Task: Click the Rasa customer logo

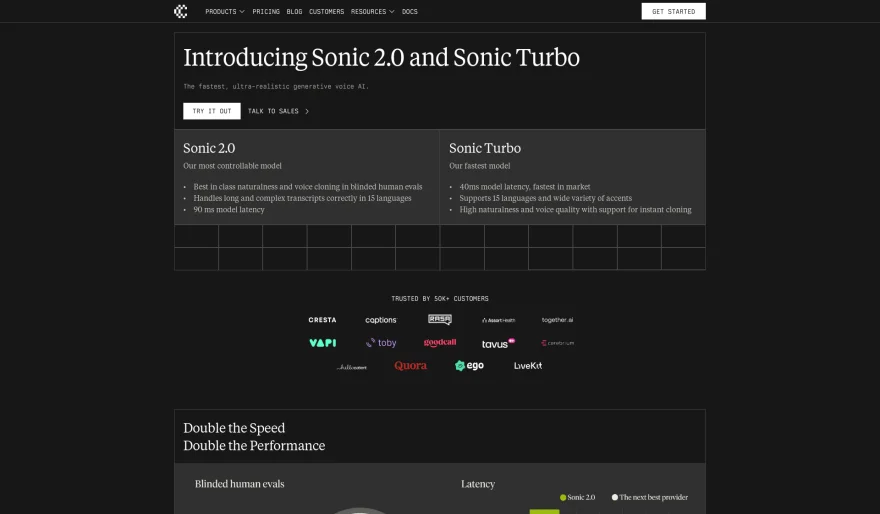Action: [439, 319]
